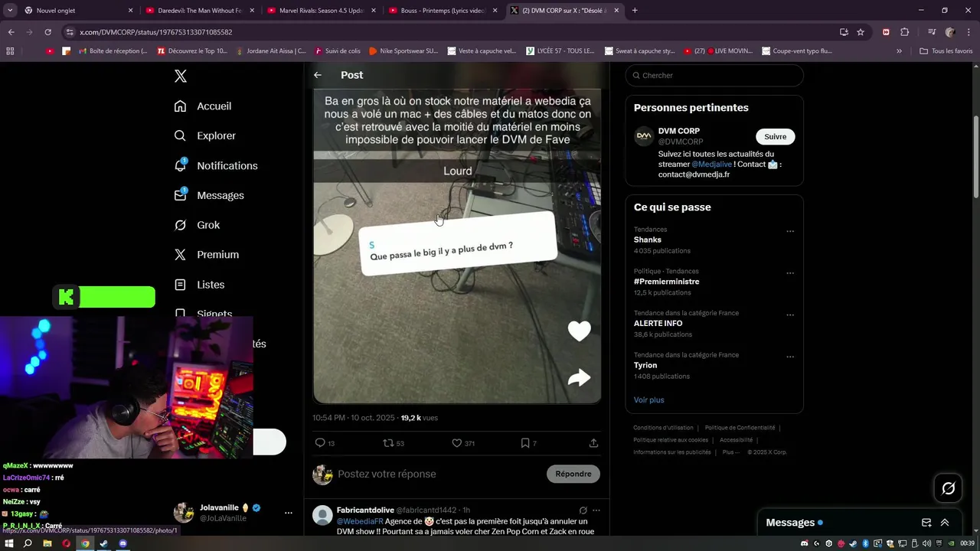The height and width of the screenshot is (551, 980).
Task: Expand the bookmarks overflow chevron
Action: [900, 51]
